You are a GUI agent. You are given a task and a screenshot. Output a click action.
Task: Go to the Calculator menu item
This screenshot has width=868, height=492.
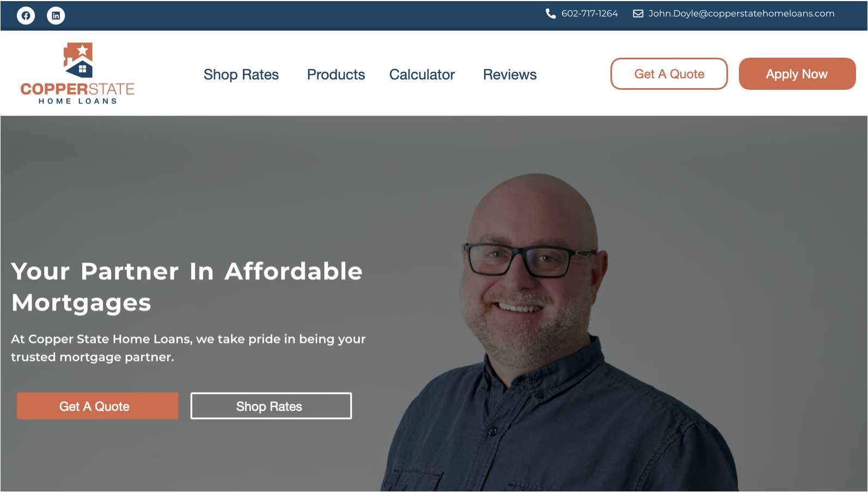(x=422, y=75)
